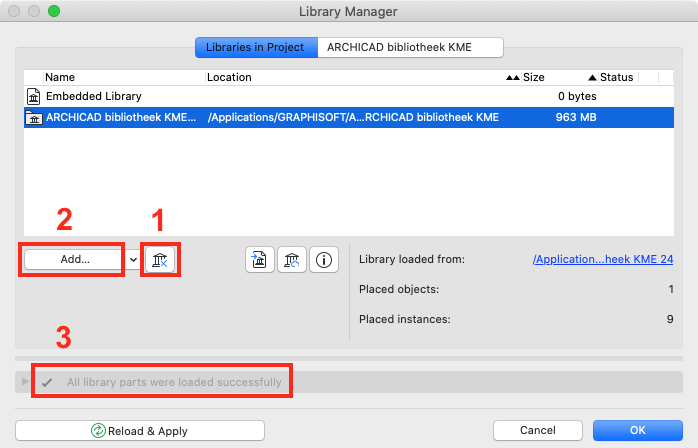This screenshot has height=448, width=698.
Task: Click the library location path /Applications/GRAPHISOFT
Action: [353, 118]
